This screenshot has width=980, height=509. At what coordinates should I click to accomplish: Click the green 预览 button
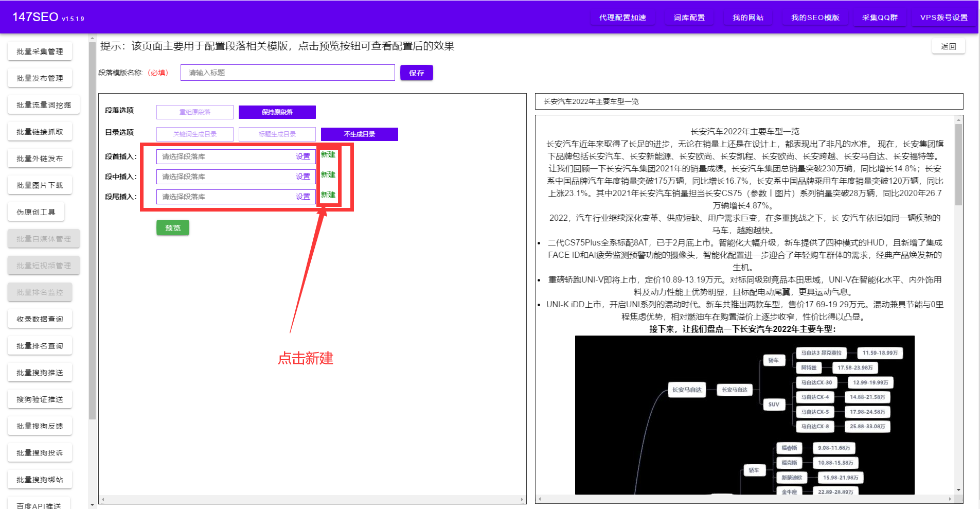click(x=173, y=227)
